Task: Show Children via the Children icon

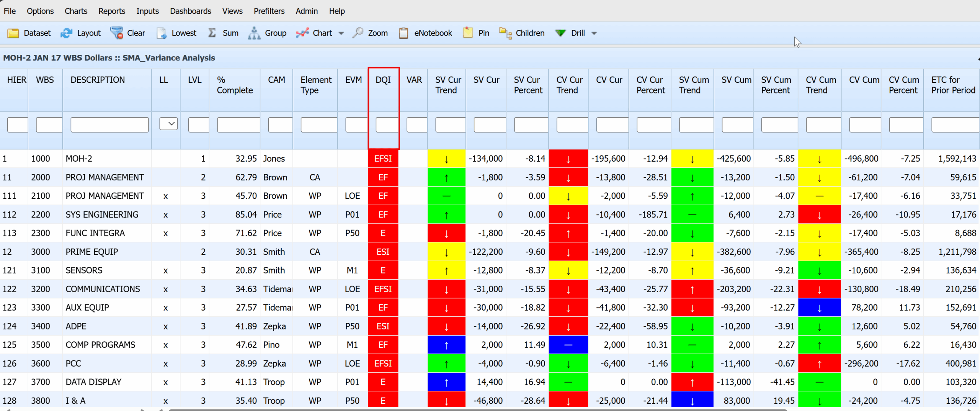Action: point(505,33)
